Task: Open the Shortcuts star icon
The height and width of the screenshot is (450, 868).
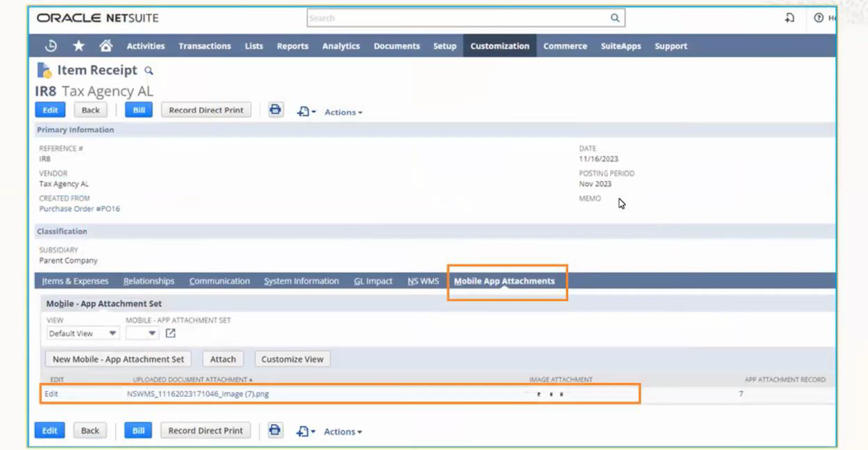Action: (x=78, y=46)
